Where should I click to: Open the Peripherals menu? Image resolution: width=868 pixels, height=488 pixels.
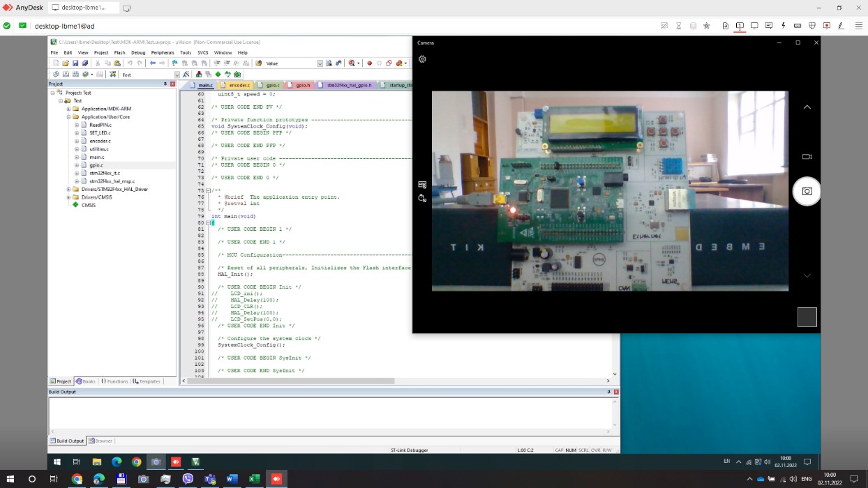point(163,52)
